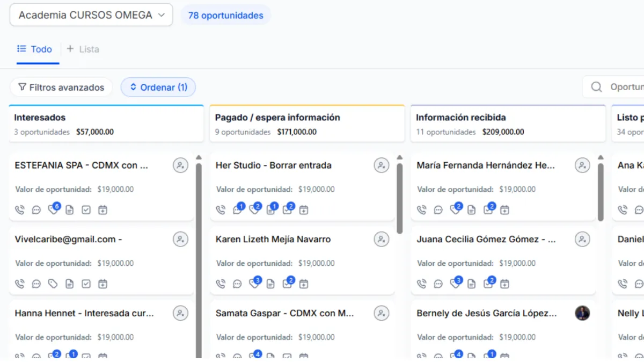The height and width of the screenshot is (362, 644).
Task: Open tasks icon on ESTEFANIA SPA card
Action: pos(86,210)
